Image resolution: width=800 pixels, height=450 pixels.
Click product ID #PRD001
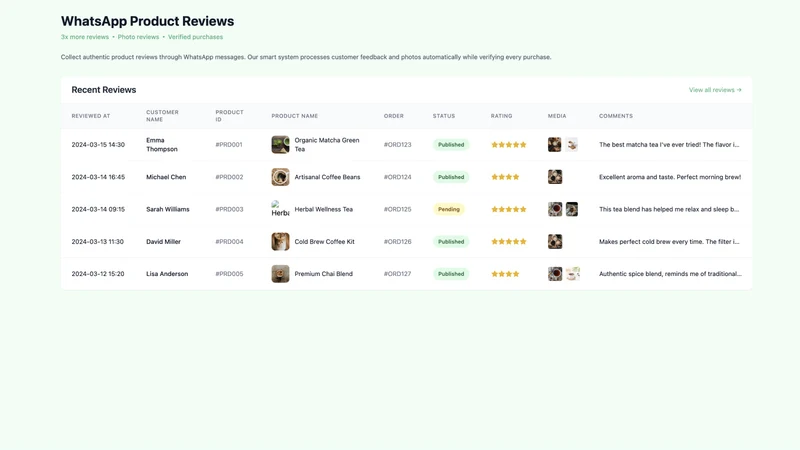click(x=229, y=145)
